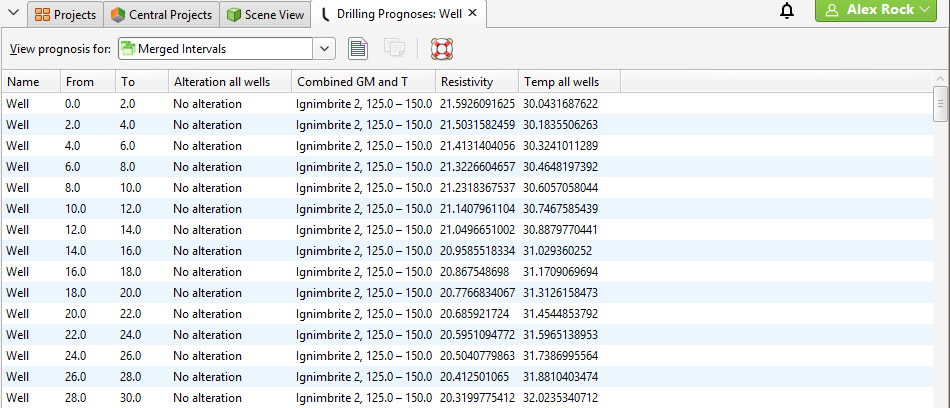Click the notifications bell icon
This screenshot has height=408, width=950.
pyautogui.click(x=787, y=12)
